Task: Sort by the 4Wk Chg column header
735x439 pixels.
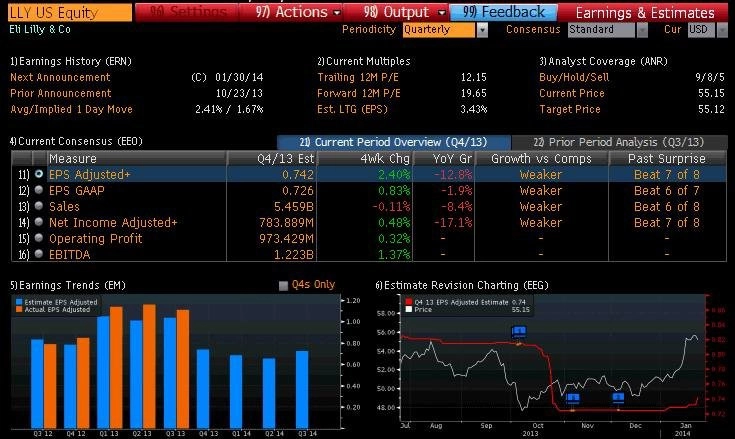Action: (365, 158)
